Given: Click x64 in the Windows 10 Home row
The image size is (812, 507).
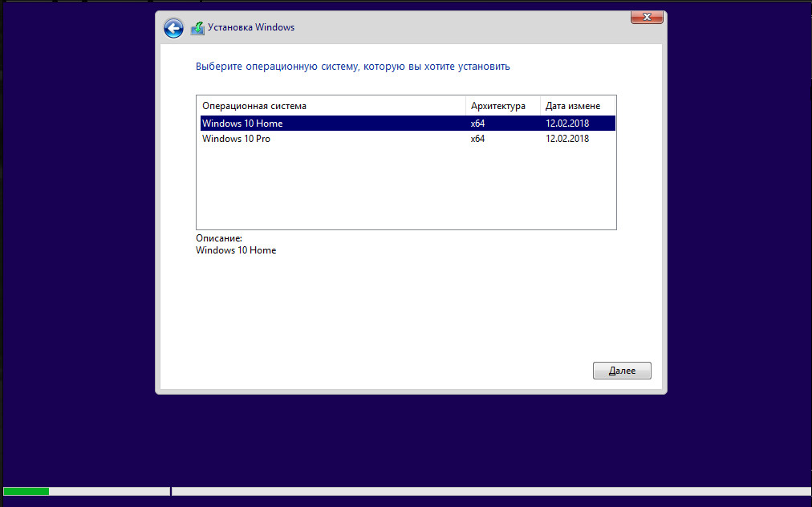Looking at the screenshot, I should (477, 124).
